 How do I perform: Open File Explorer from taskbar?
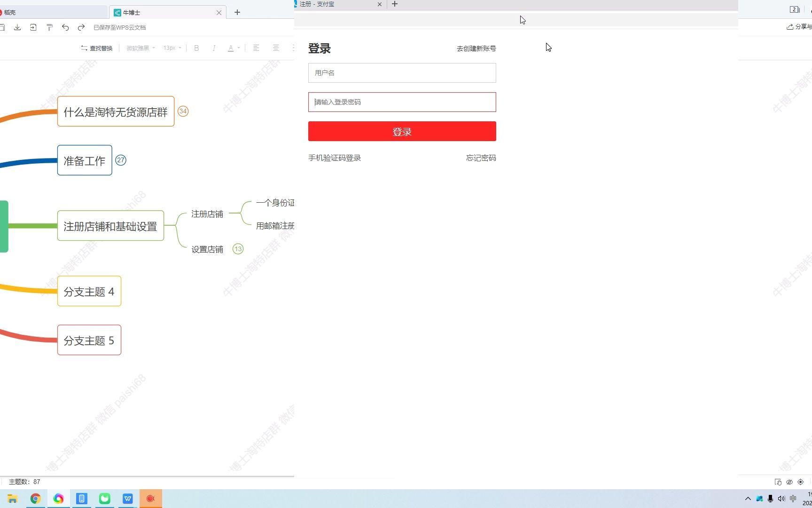point(12,499)
